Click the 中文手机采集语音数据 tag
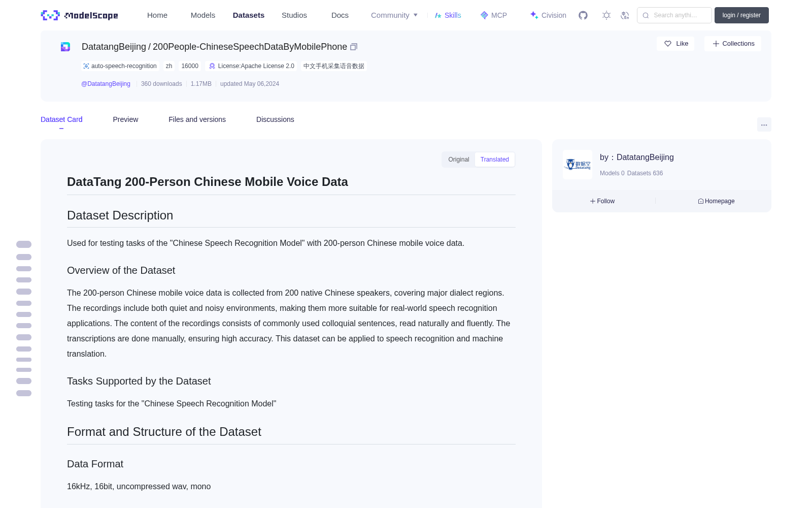This screenshot has height=508, width=812. point(334,66)
